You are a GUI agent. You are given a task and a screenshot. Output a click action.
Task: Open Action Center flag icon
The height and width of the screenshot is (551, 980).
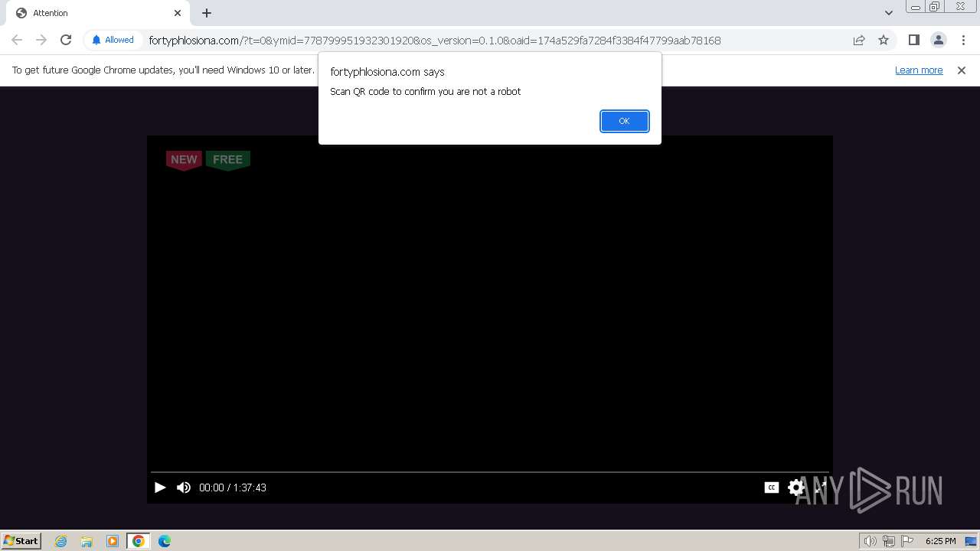click(x=907, y=541)
